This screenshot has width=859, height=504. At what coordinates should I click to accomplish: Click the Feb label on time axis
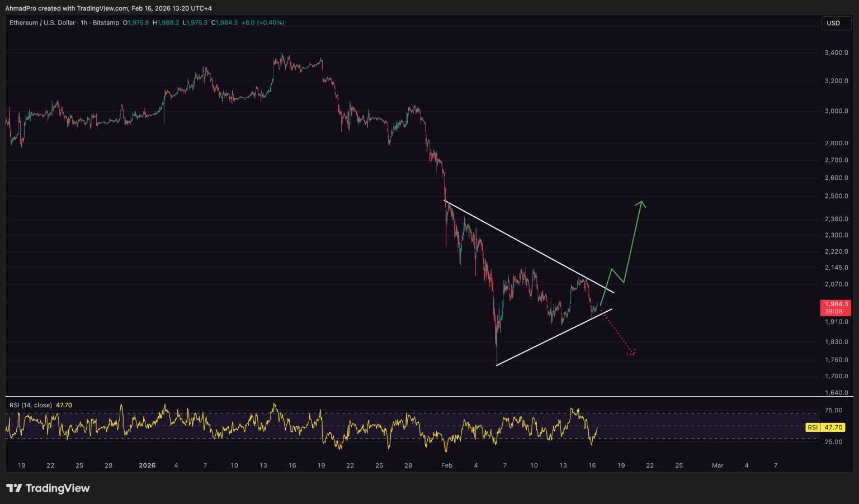446,465
